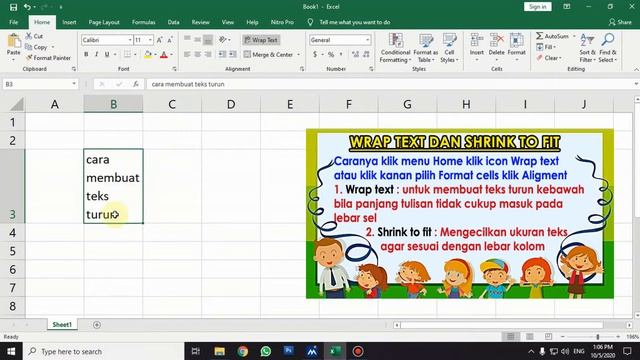Apply Accounting number format ($)
The height and width of the screenshot is (360, 640).
pyautogui.click(x=315, y=54)
